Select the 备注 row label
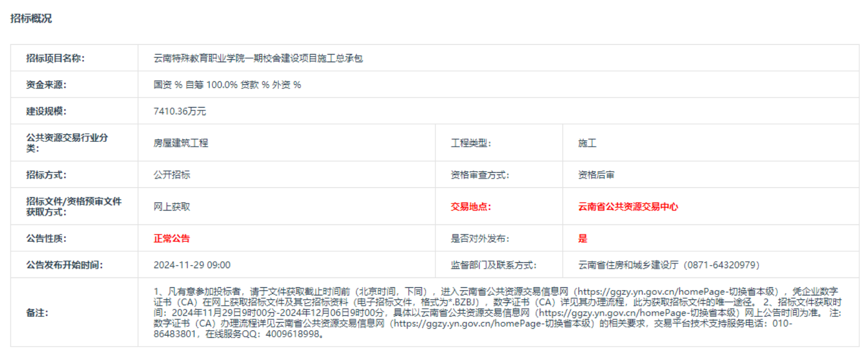868x353 pixels. 37,313
